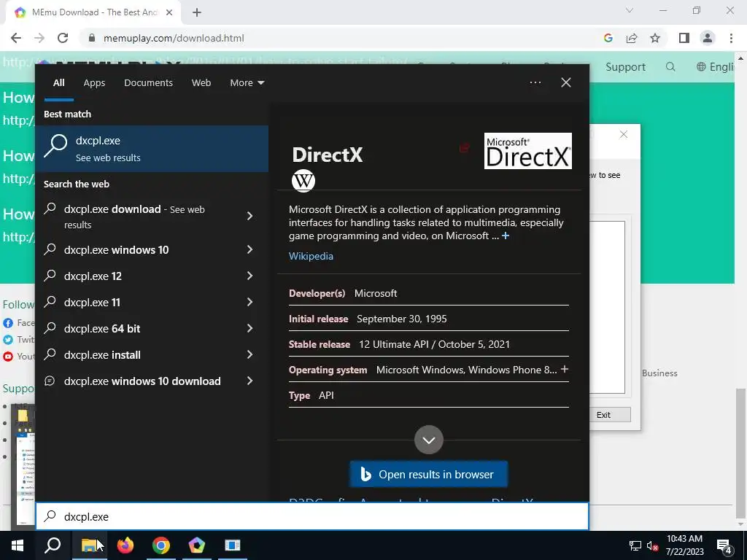Image resolution: width=747 pixels, height=560 pixels.
Task: Expand arrow for dxcpl.exe install
Action: pyautogui.click(x=249, y=354)
